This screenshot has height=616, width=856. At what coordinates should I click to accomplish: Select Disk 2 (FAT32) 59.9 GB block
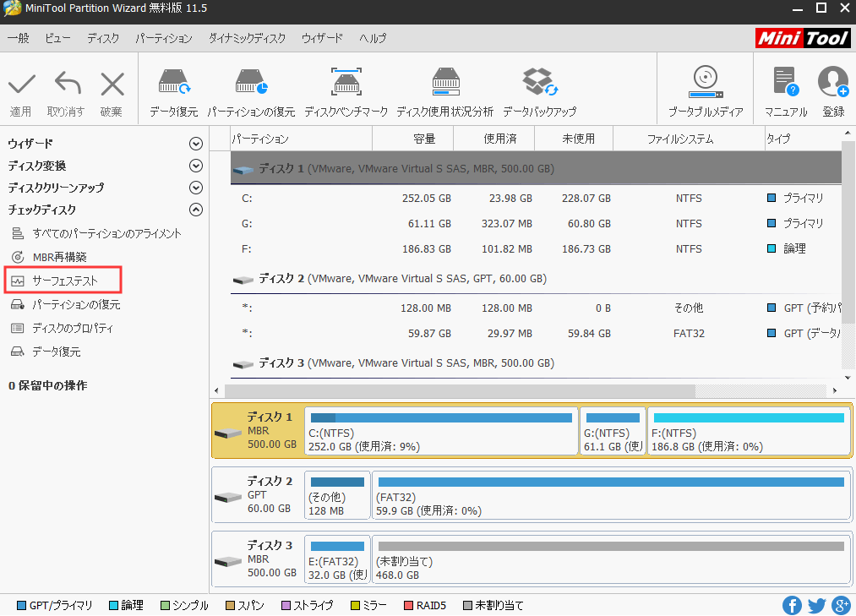[x=611, y=495]
